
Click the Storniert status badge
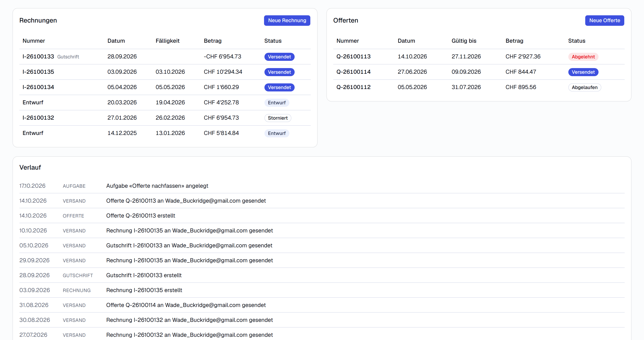278,118
